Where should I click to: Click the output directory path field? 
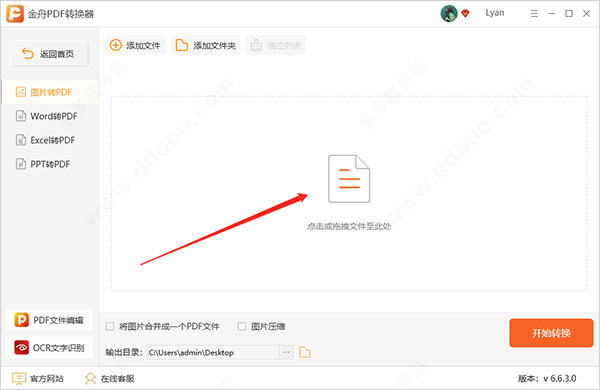click(214, 352)
